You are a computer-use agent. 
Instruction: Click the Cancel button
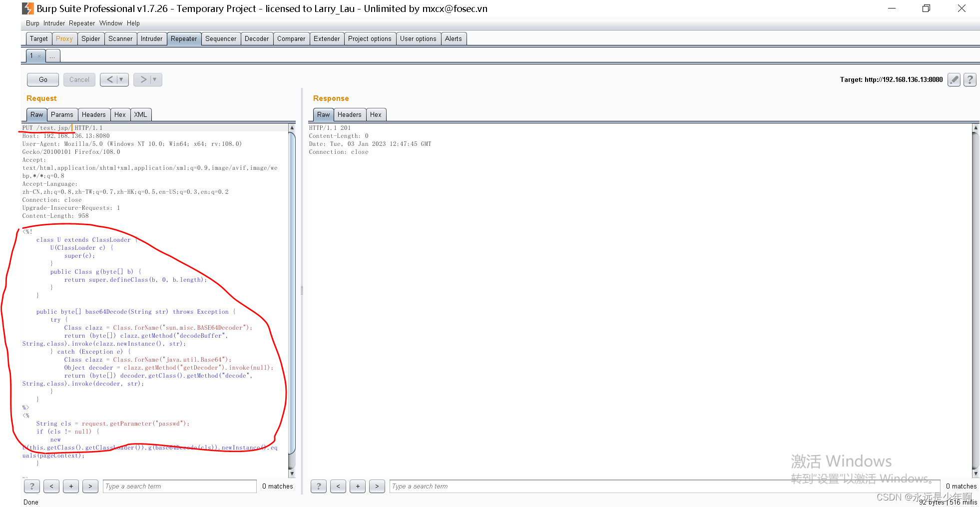pos(79,79)
